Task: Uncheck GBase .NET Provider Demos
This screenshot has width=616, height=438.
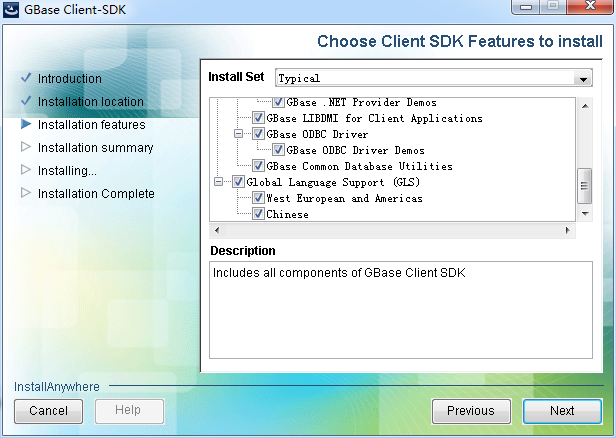Action: click(278, 103)
